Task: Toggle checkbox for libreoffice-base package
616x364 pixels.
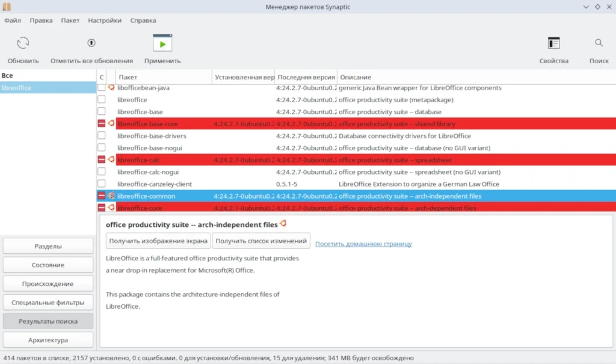Action: [101, 111]
